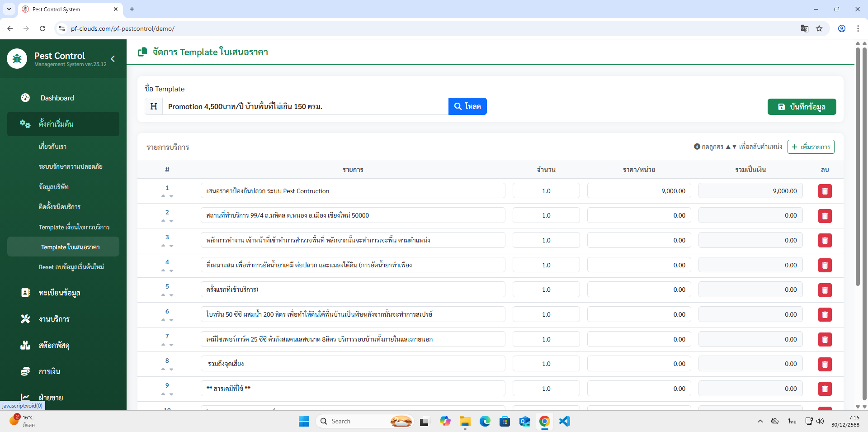This screenshot has width=868, height=432.
Task: Collapse the sidebar with the chevron arrow
Action: 113,59
